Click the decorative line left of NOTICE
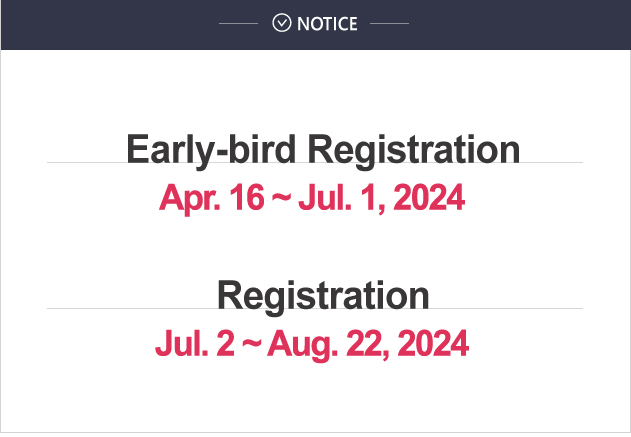This screenshot has height=437, width=631. [x=239, y=23]
